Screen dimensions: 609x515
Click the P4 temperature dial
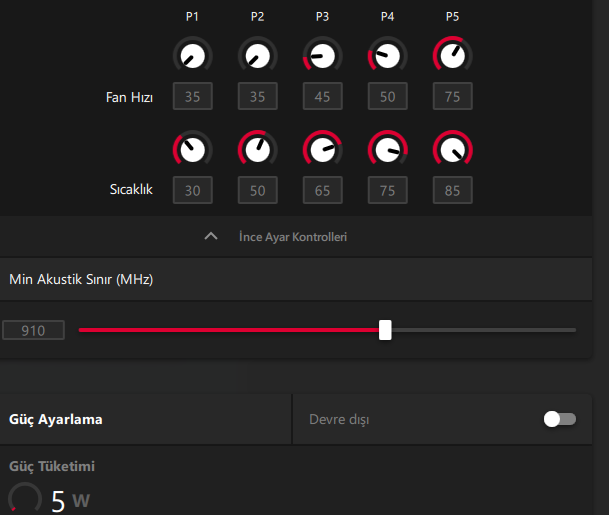387,150
